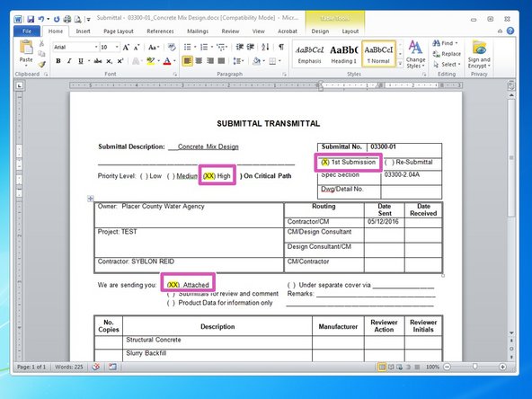The image size is (532, 399).
Task: Expand the Styles gallery More arrow
Action: coord(401,64)
